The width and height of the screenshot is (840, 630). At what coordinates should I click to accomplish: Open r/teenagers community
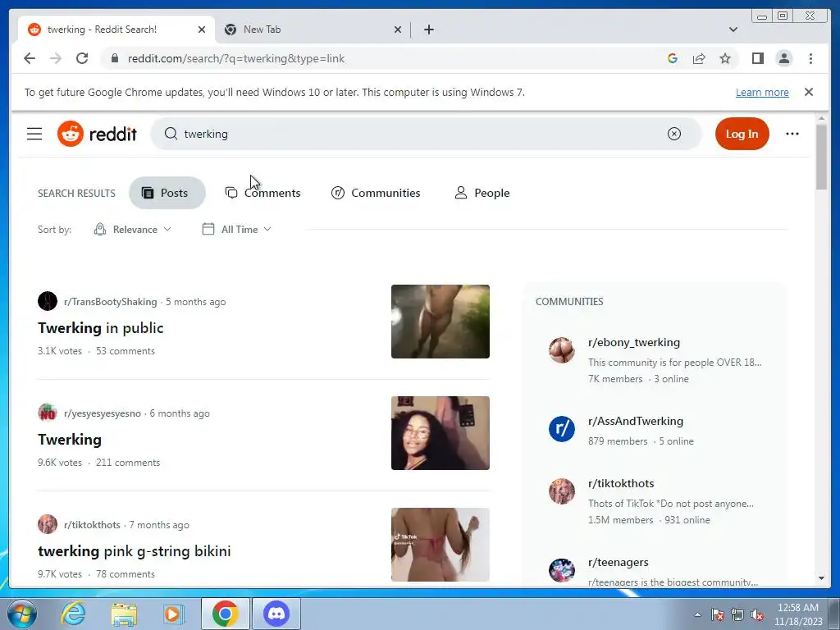click(x=619, y=562)
